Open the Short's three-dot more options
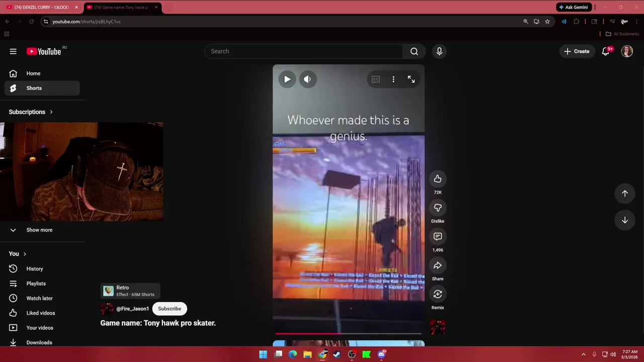This screenshot has width=644, height=362. [x=393, y=79]
